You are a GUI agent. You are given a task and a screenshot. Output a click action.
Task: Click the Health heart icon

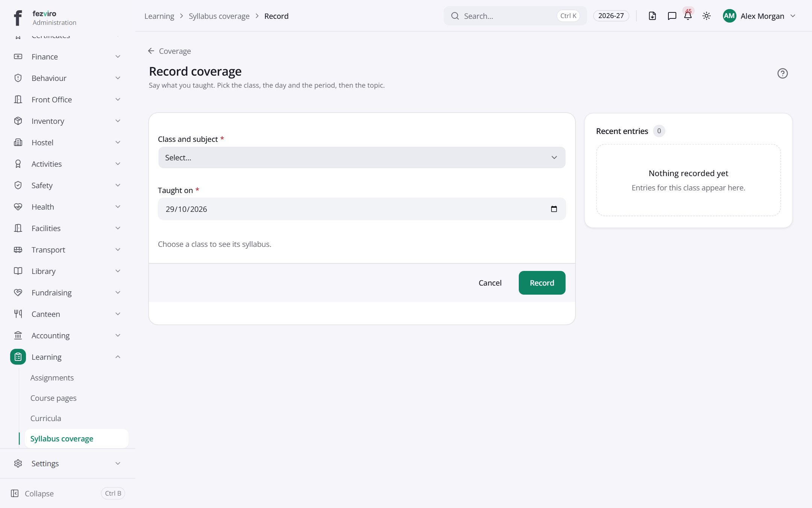18,207
